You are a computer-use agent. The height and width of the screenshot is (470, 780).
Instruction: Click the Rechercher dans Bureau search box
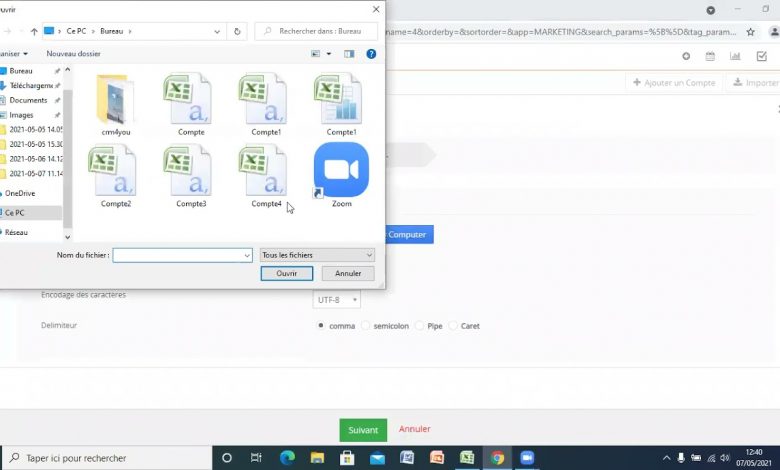click(316, 31)
